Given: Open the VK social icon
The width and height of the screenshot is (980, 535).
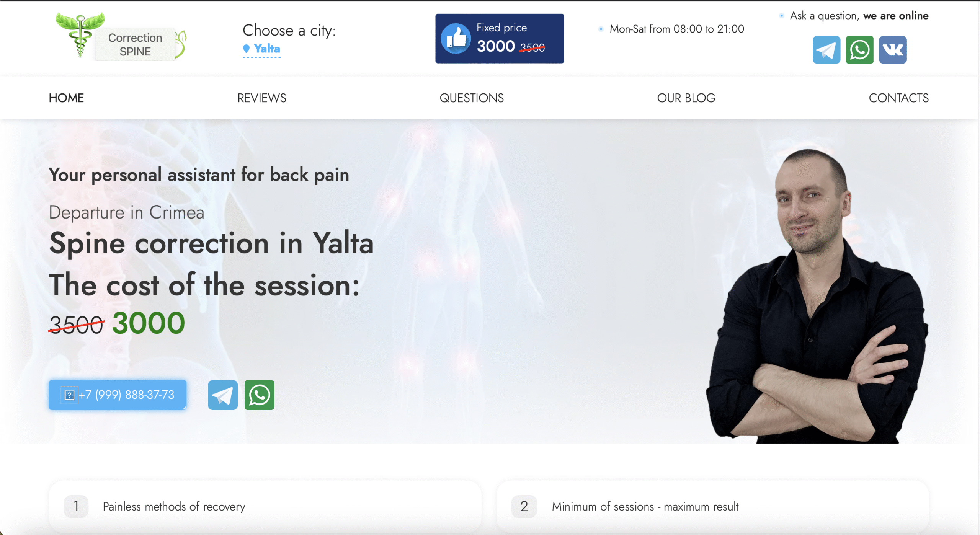Looking at the screenshot, I should coord(893,50).
